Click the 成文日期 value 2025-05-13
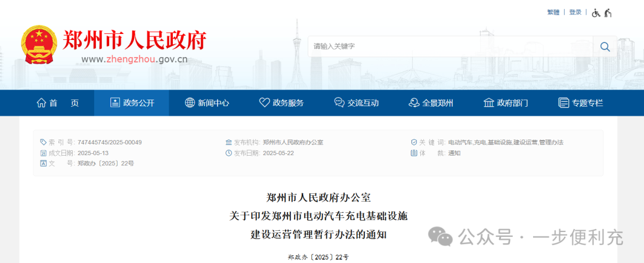 (x=93, y=153)
